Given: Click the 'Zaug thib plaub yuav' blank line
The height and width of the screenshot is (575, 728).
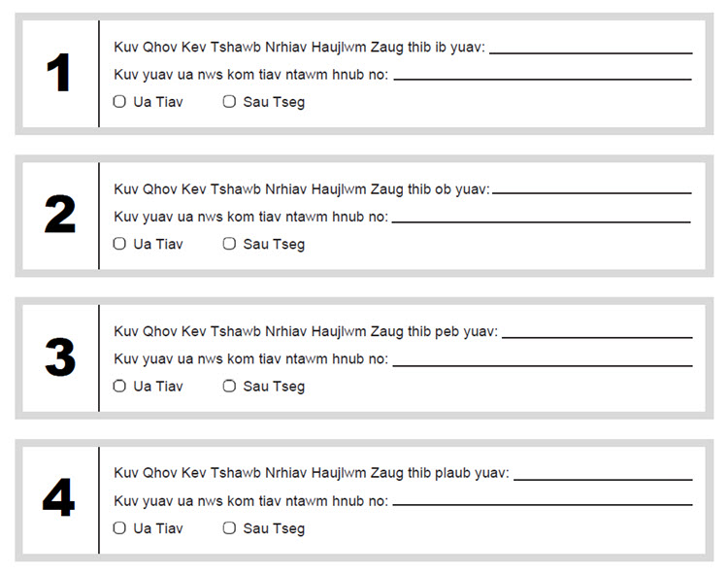Looking at the screenshot, I should pyautogui.click(x=603, y=474).
